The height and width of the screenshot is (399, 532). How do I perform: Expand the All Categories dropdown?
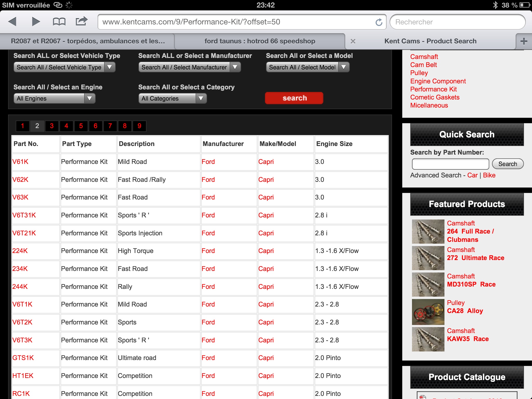tap(172, 98)
